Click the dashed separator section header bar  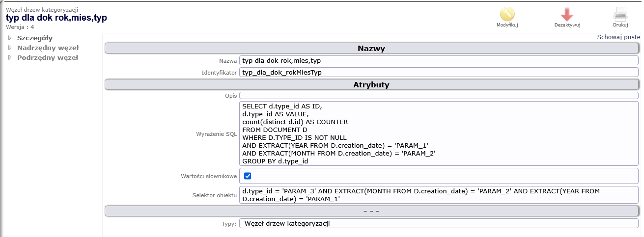(371, 211)
